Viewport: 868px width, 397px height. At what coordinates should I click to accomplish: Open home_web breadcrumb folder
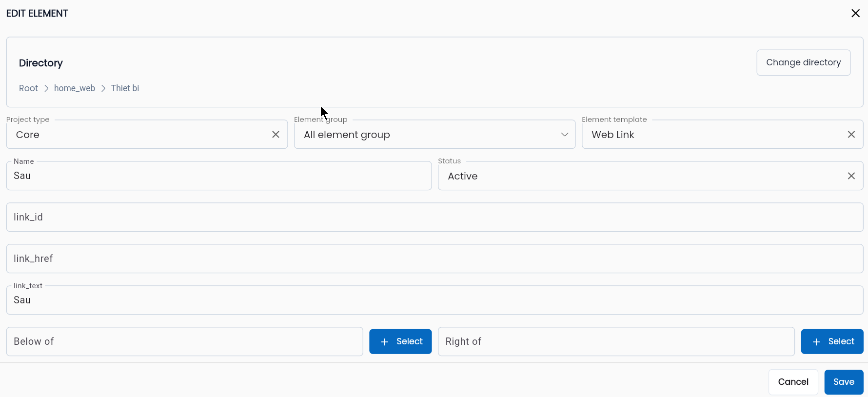point(75,88)
